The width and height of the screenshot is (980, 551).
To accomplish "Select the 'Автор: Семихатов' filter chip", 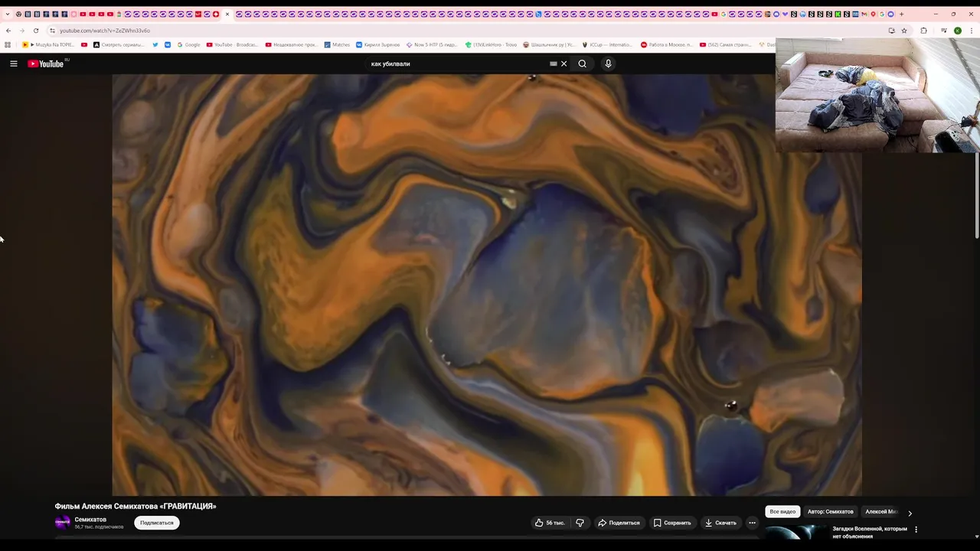I will pyautogui.click(x=830, y=511).
